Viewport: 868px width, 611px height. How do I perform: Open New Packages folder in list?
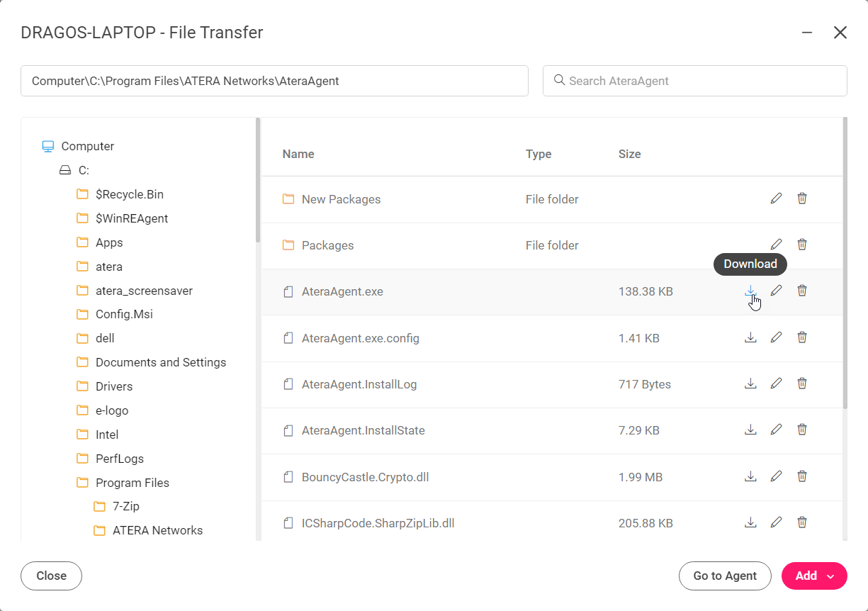341,199
